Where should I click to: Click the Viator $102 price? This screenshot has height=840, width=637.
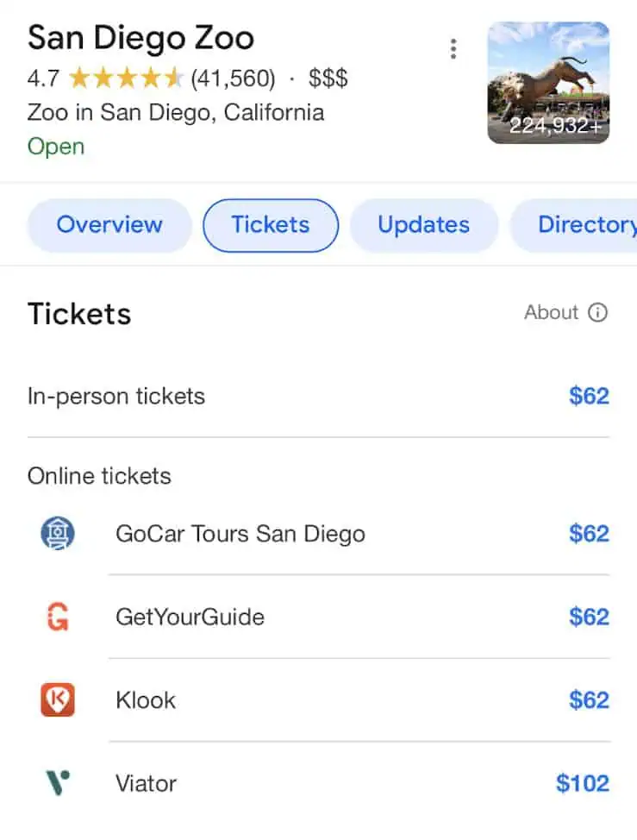point(582,783)
